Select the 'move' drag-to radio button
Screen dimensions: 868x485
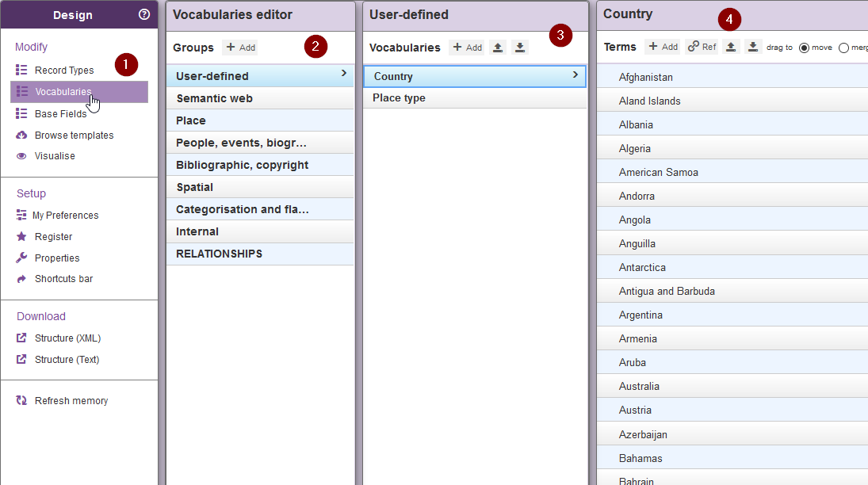(804, 48)
